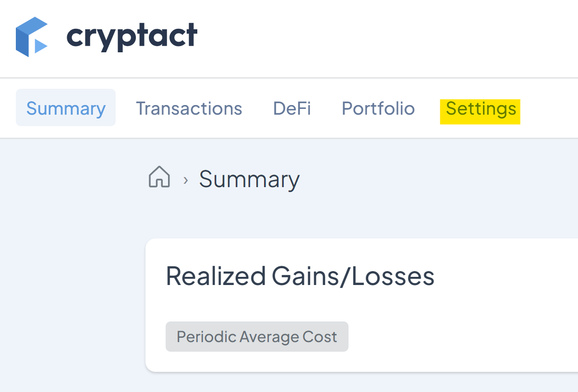578x392 pixels.
Task: Select the Summary tab
Action: click(66, 108)
